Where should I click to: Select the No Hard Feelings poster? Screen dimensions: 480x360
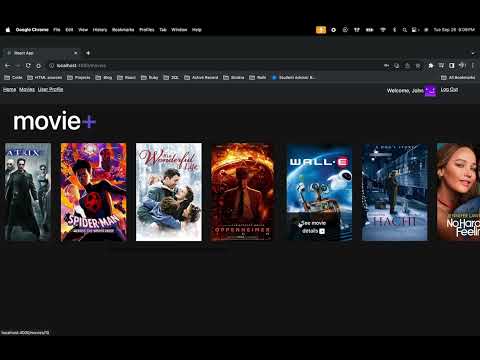[458, 192]
